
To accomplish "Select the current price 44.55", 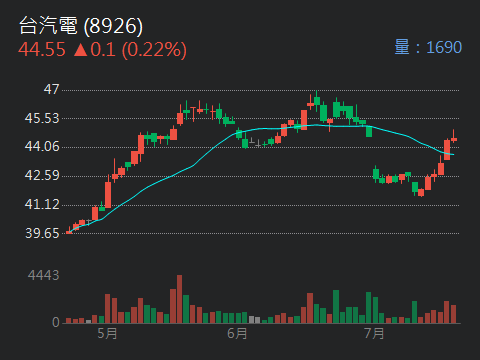I will coord(42,50).
